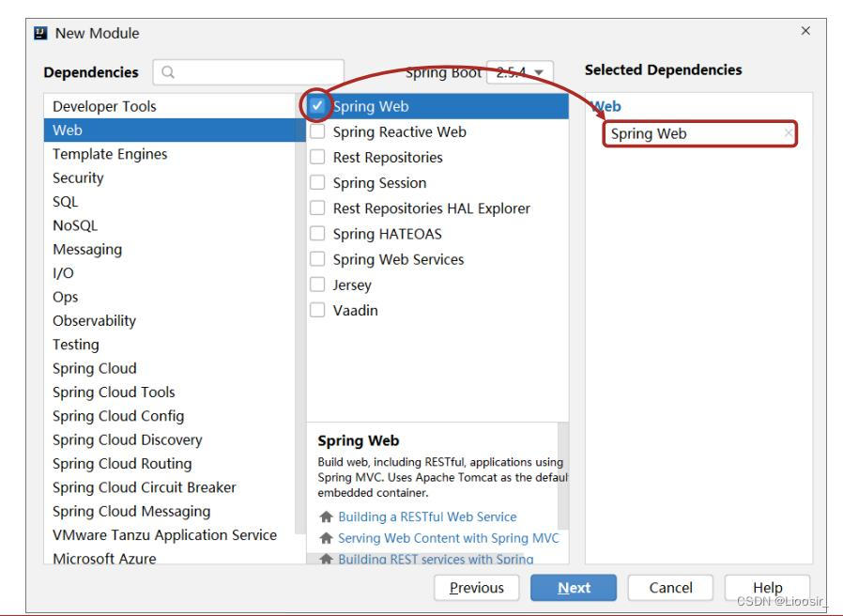Choose the Security category
This screenshot has width=843, height=616.
(170, 178)
